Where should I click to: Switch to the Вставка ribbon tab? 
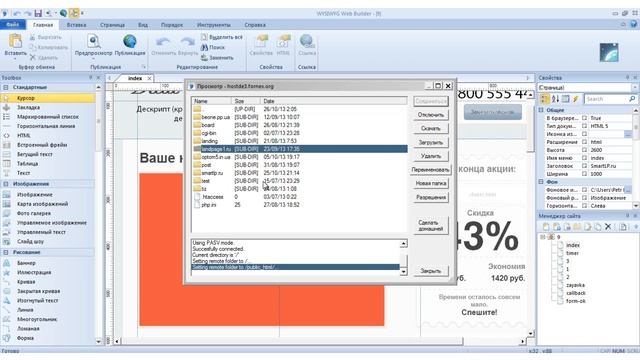coord(76,25)
